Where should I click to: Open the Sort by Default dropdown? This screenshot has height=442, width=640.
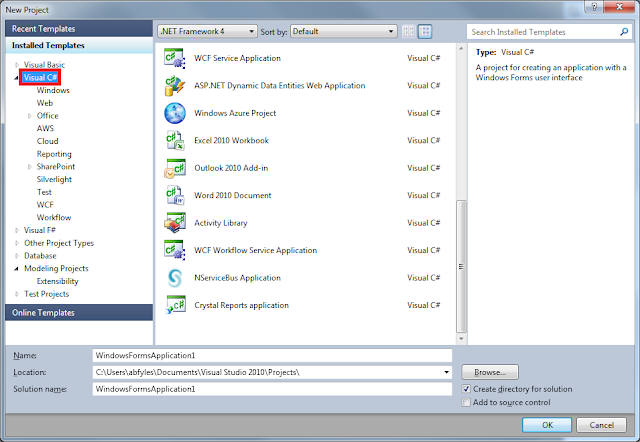(x=344, y=31)
